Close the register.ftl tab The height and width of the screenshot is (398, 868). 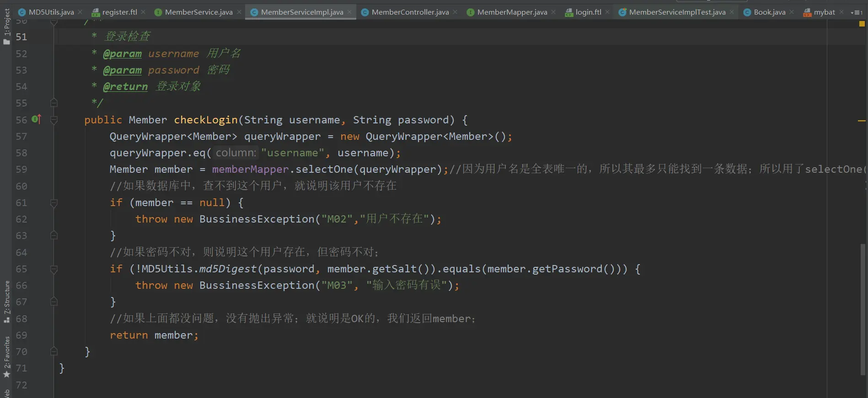click(x=143, y=12)
